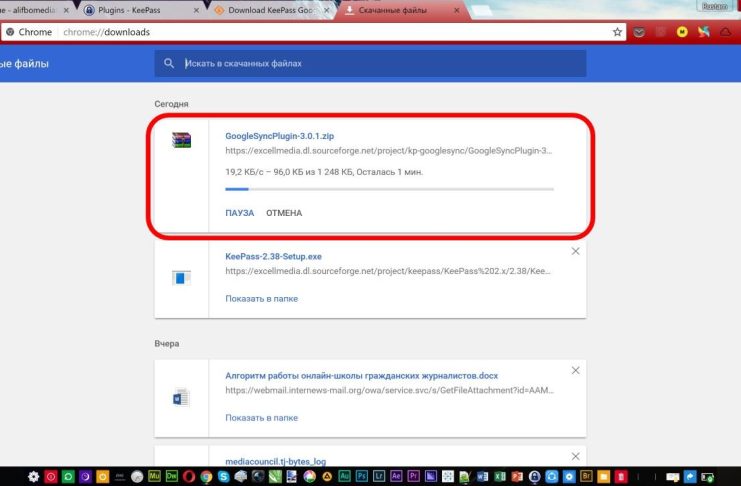741x486 pixels.
Task: Click the KeePass-2.38-Setup.exe file icon
Action: click(181, 278)
